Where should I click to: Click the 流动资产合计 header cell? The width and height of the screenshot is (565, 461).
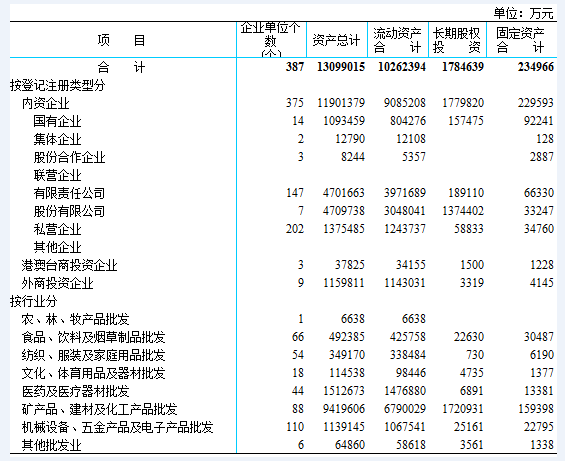pyautogui.click(x=397, y=40)
